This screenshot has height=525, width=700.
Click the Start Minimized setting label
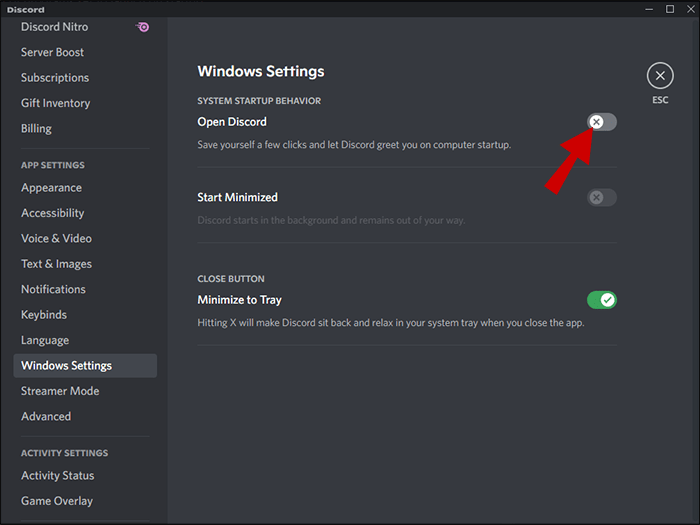(238, 197)
